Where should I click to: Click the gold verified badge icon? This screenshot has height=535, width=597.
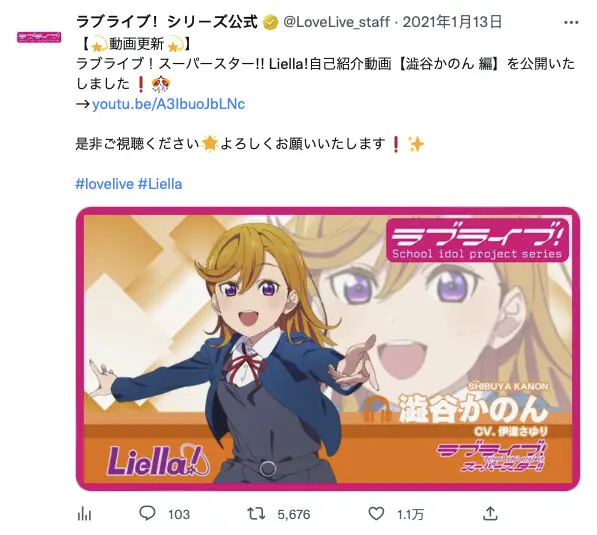270,22
